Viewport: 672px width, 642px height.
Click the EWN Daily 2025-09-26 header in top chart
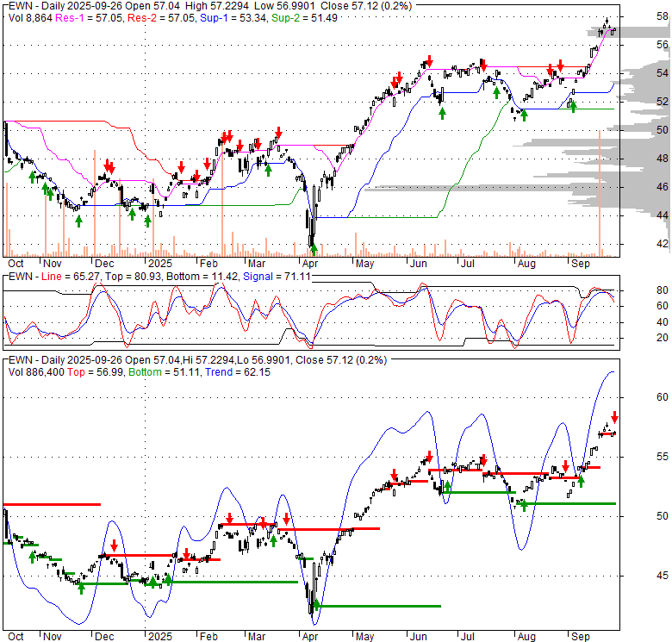pyautogui.click(x=210, y=6)
